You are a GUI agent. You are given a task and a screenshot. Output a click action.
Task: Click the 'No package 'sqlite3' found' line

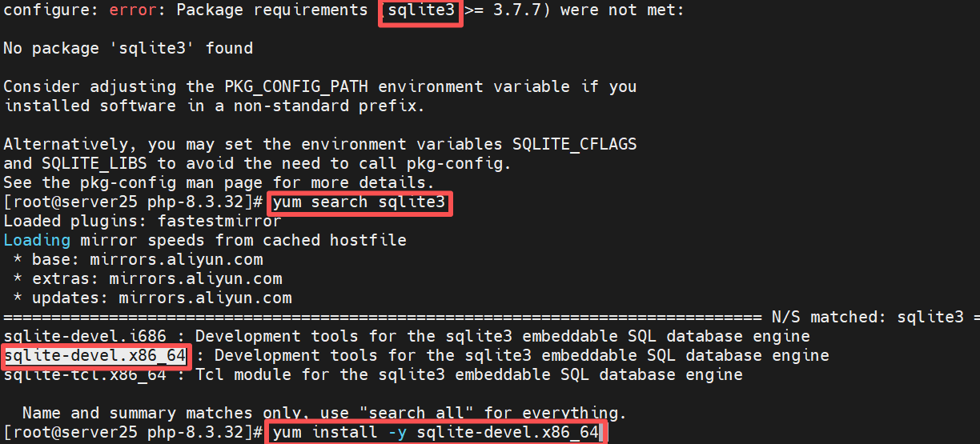click(128, 49)
